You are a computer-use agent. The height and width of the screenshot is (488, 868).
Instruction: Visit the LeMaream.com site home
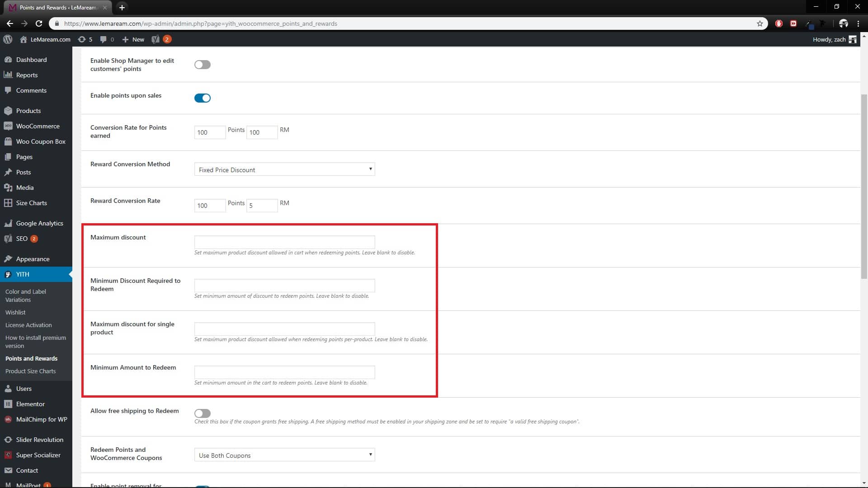coord(45,39)
